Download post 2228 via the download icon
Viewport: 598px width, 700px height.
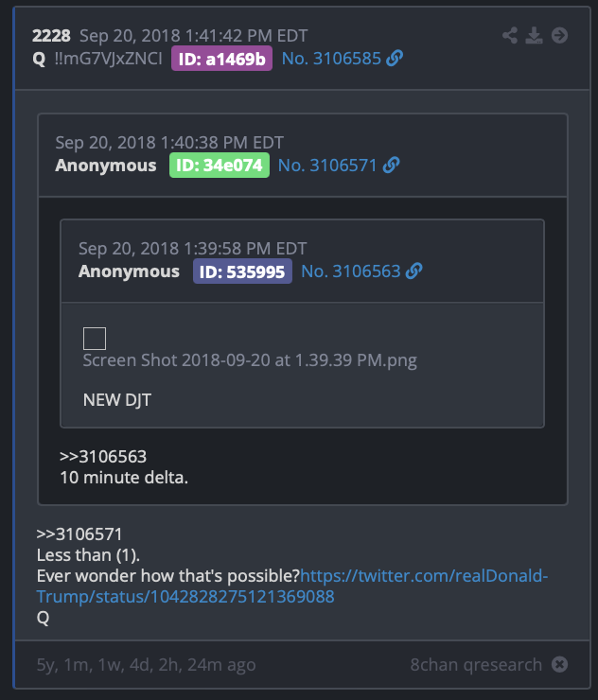[535, 35]
